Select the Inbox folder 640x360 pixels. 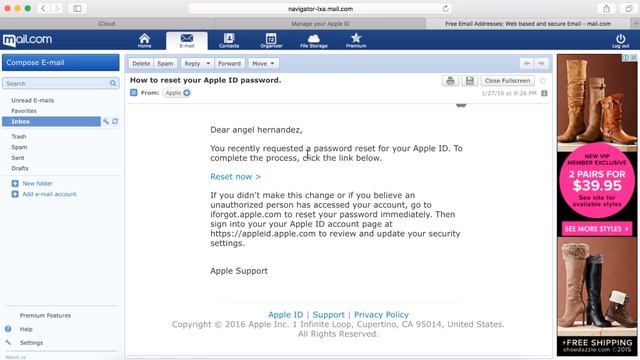tap(51, 121)
